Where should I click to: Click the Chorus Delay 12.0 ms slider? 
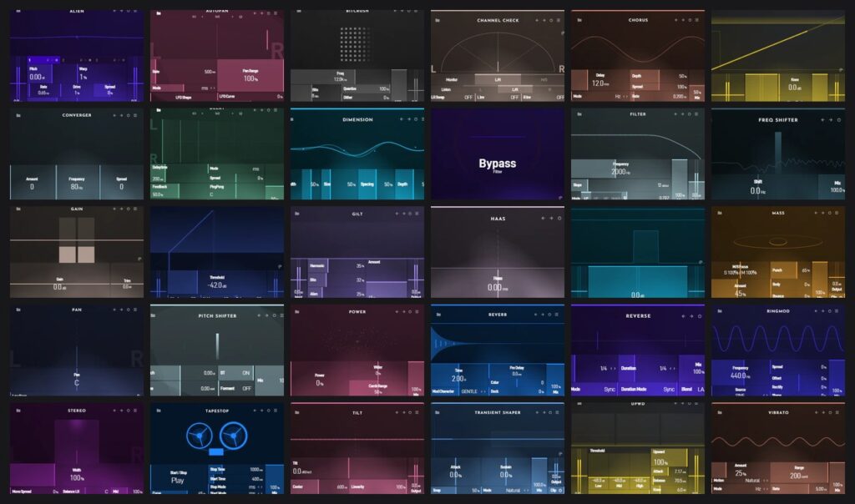coord(600,80)
